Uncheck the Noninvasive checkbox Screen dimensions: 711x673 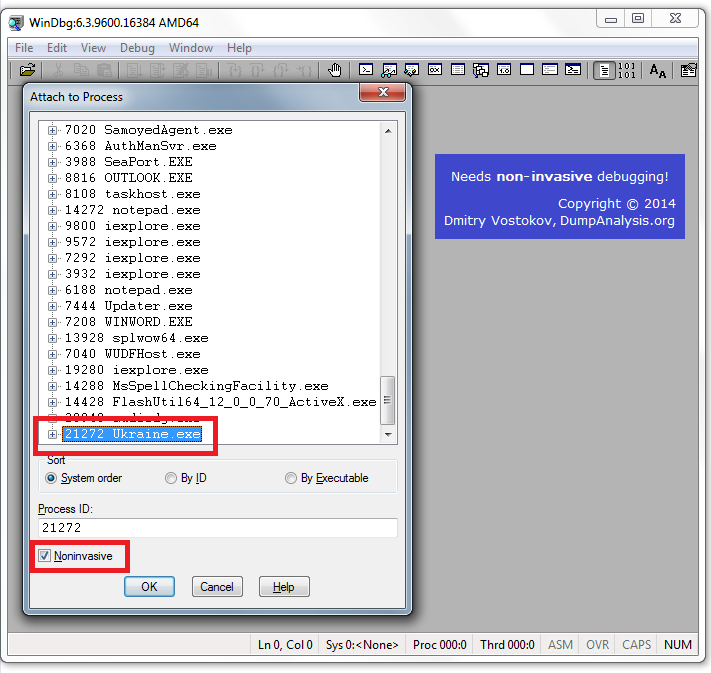tap(44, 556)
